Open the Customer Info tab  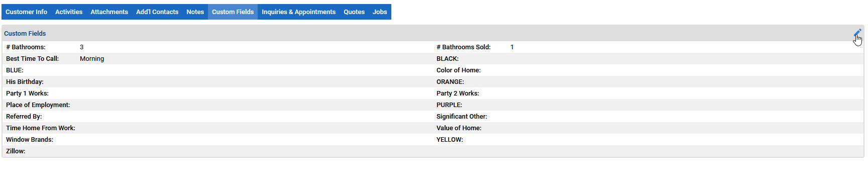click(x=26, y=12)
